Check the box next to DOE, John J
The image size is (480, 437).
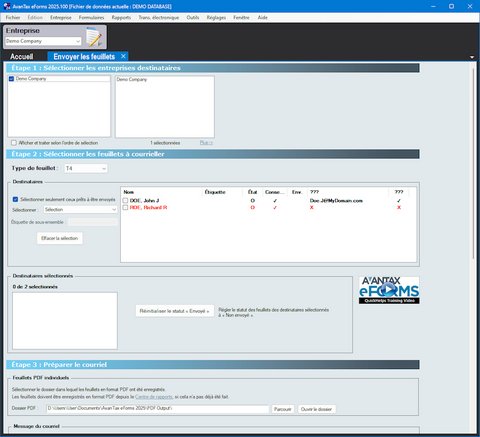point(125,200)
